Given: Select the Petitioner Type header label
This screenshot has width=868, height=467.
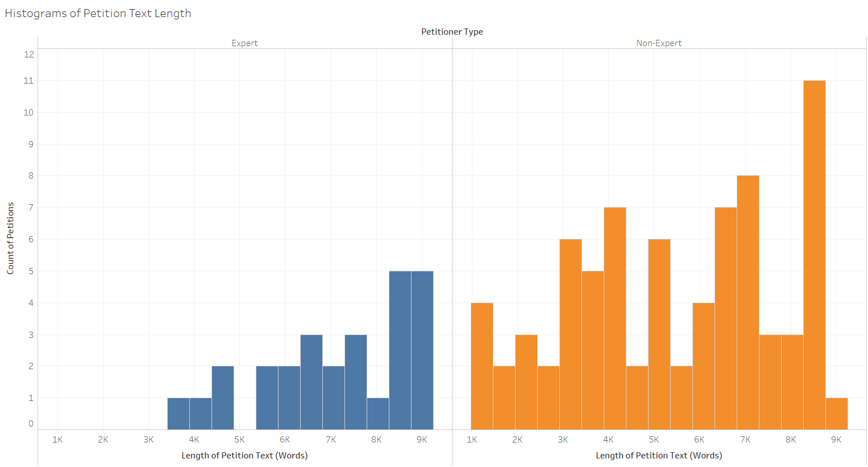Looking at the screenshot, I should point(452,32).
